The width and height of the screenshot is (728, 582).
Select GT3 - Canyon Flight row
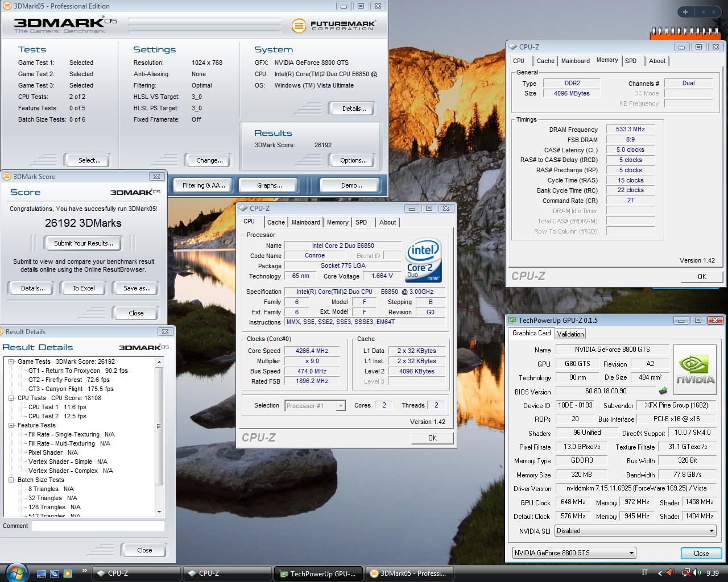point(71,389)
